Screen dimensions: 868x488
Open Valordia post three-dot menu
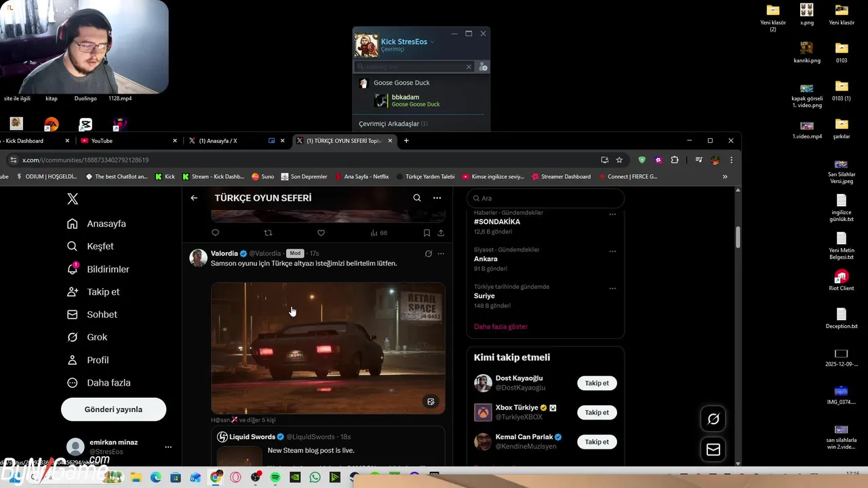point(441,253)
